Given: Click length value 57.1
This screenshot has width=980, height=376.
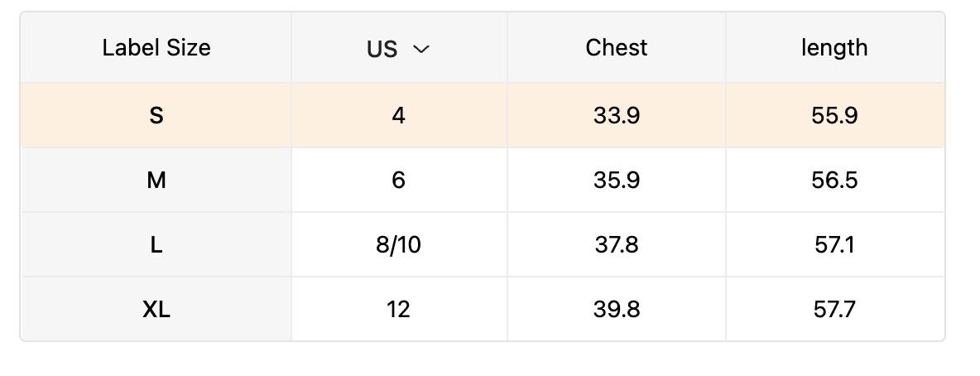Looking at the screenshot, I should [x=834, y=245].
